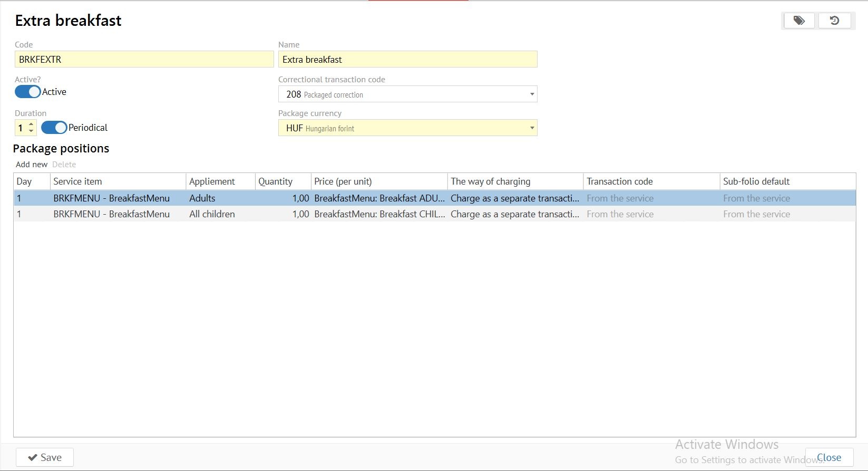Click the tags icon button

(799, 21)
